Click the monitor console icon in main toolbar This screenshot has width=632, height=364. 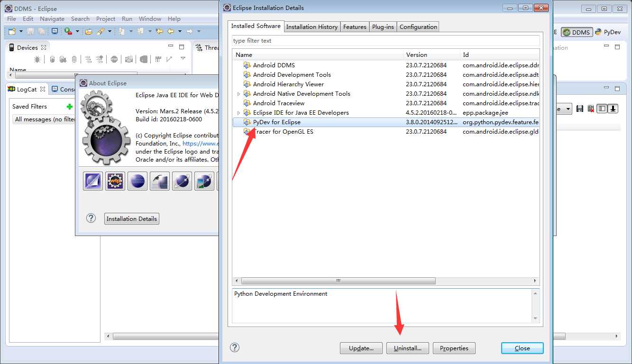point(55,31)
